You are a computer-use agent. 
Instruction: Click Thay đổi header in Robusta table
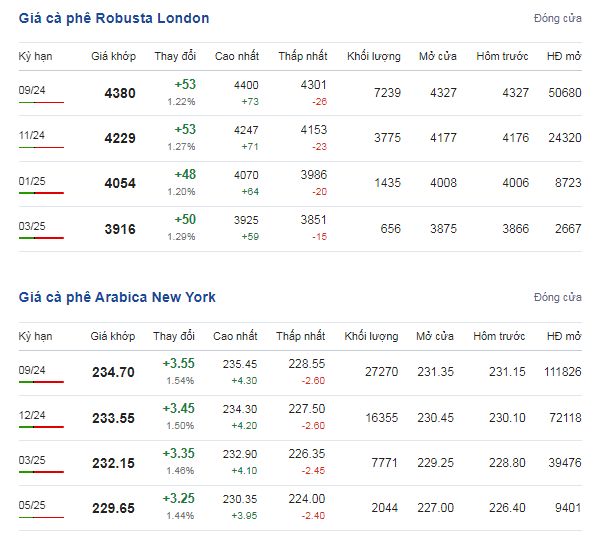click(175, 56)
